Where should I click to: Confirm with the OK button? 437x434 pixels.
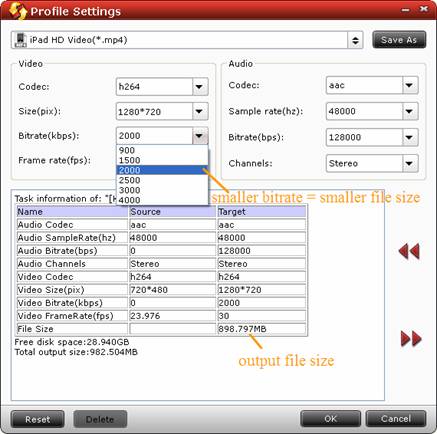pyautogui.click(x=330, y=419)
